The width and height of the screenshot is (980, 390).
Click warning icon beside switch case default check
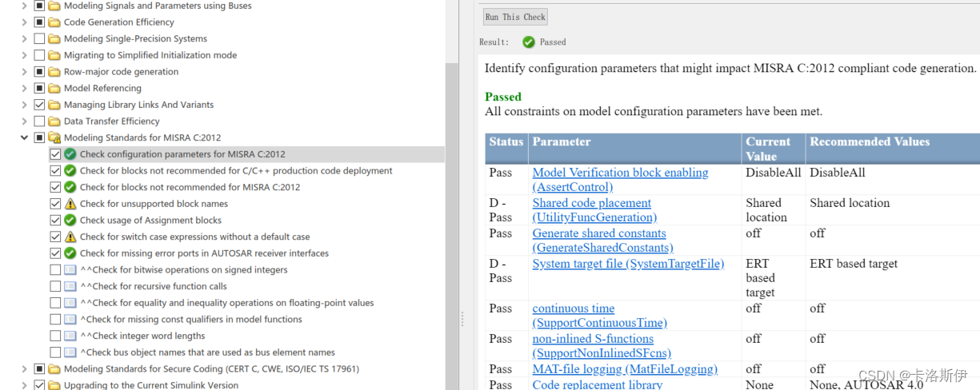(70, 237)
